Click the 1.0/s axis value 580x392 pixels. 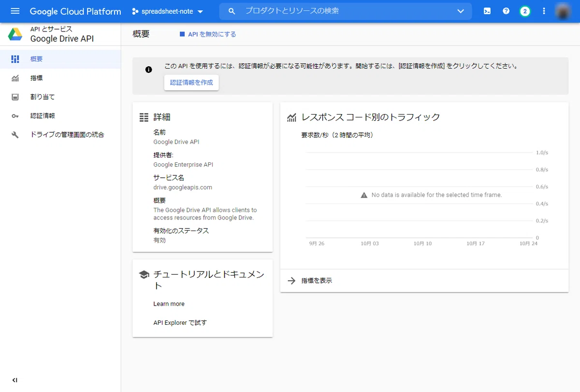[x=542, y=153]
